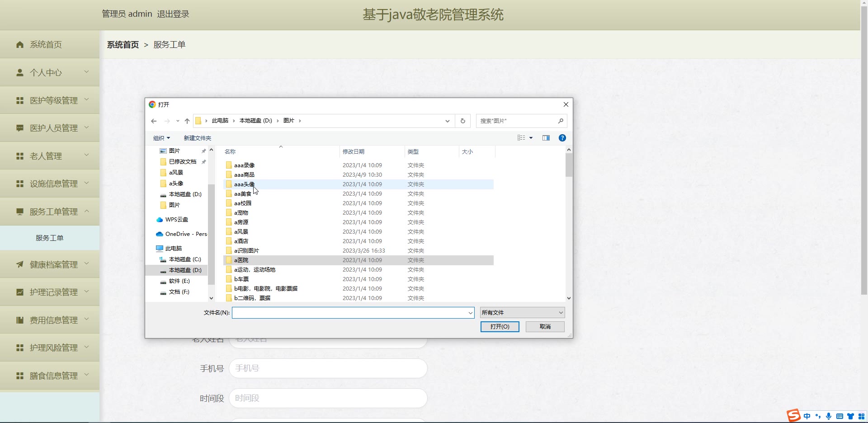Select 本地磁盘 (C:) in navigation pane

184,259
